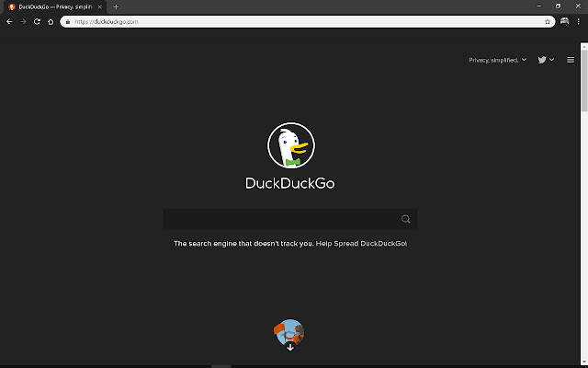Click the DuckDuckGo duck logo

pyautogui.click(x=291, y=145)
